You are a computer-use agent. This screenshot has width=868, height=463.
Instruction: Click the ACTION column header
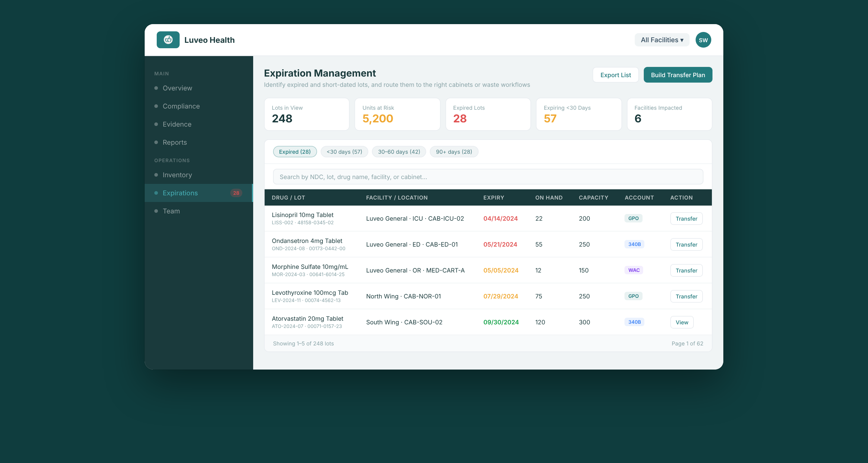click(x=681, y=198)
